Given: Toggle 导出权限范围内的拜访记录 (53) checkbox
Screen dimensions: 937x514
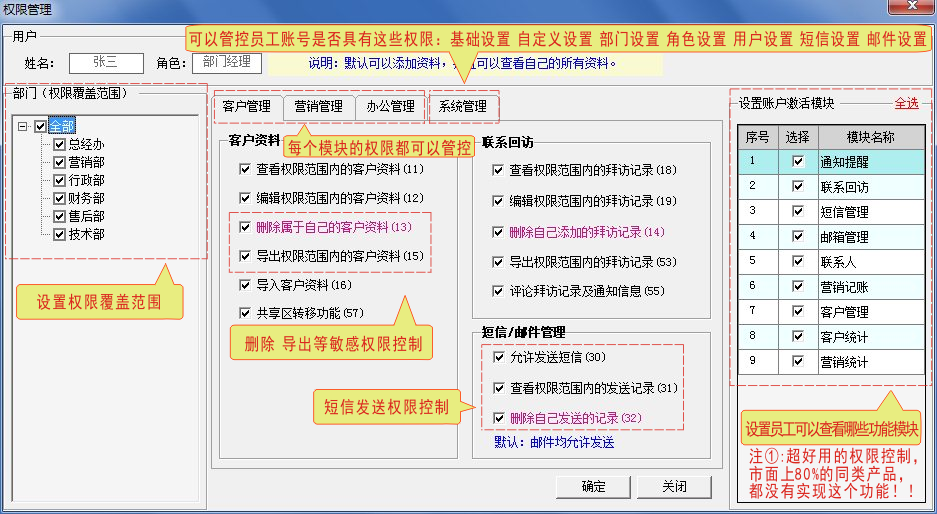Looking at the screenshot, I should pyautogui.click(x=498, y=262).
